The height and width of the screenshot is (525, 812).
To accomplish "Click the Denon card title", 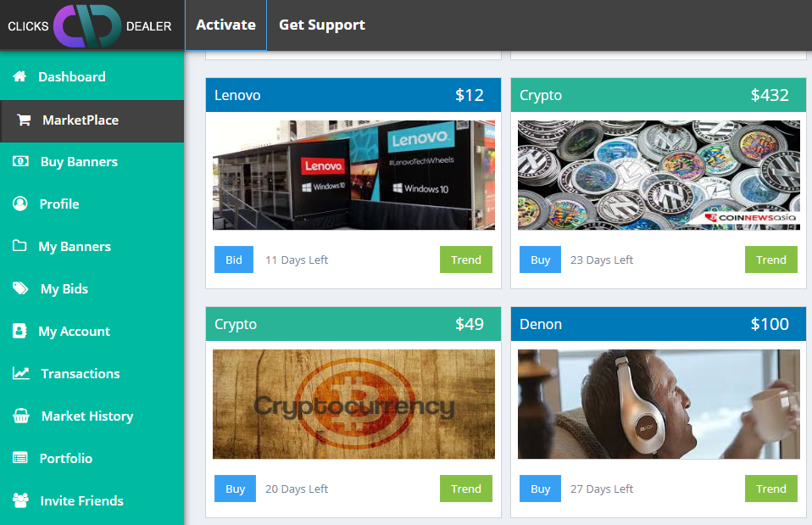I will (541, 325).
